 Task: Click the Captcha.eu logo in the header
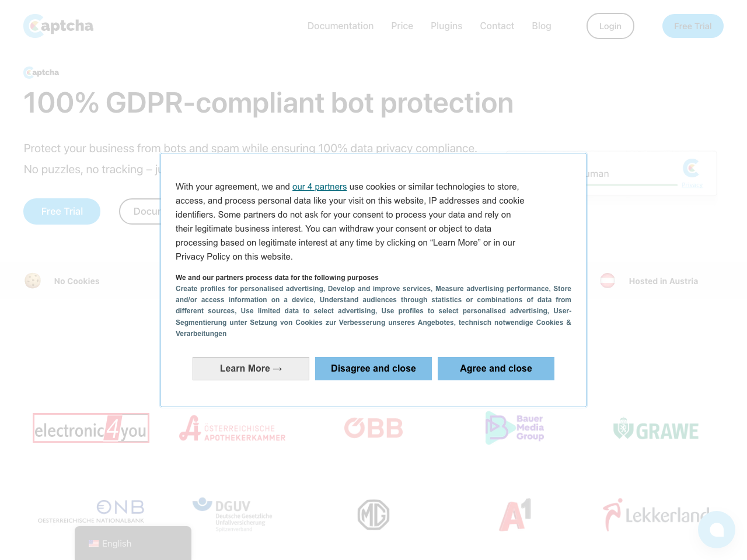[x=58, y=26]
